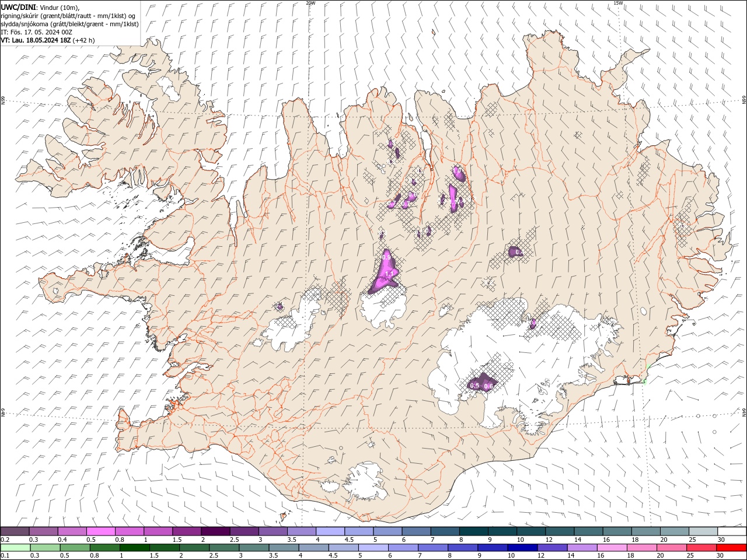Pick the 3.5–4 swatch in top legend
This screenshot has width=747, height=560.
(302, 531)
